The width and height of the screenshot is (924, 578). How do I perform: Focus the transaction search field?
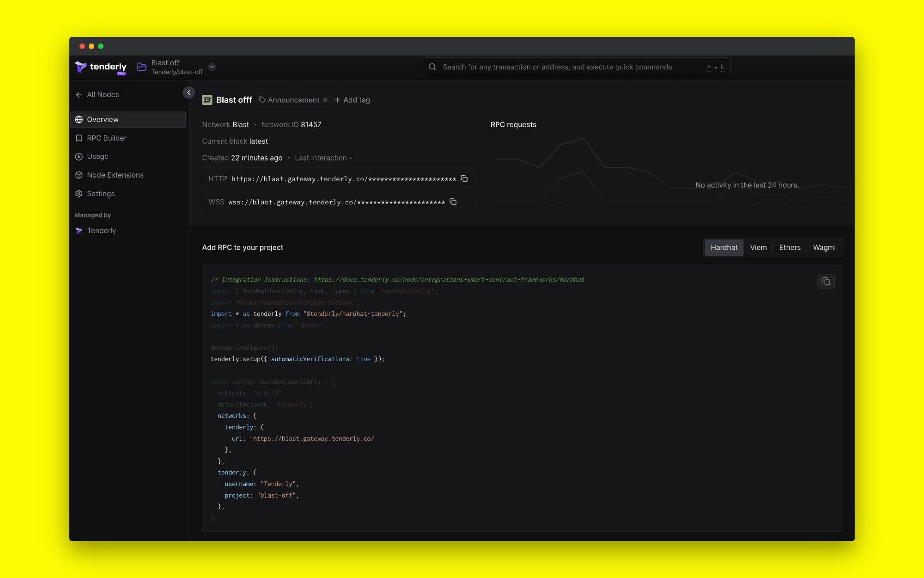557,67
